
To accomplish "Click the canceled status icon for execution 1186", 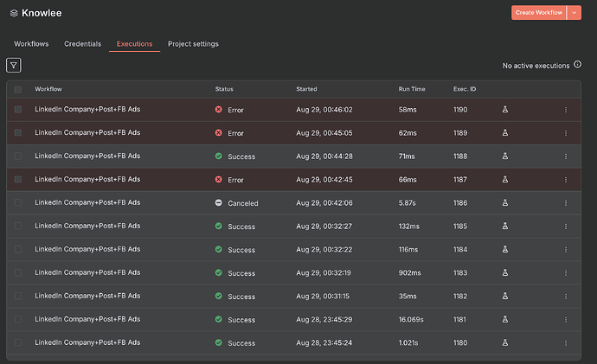I will pyautogui.click(x=219, y=202).
